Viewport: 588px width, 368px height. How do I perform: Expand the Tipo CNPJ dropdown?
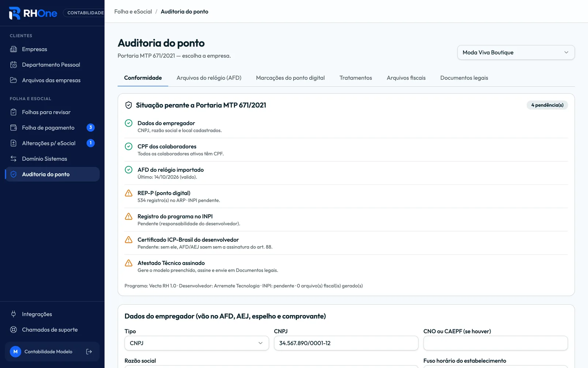(x=197, y=343)
